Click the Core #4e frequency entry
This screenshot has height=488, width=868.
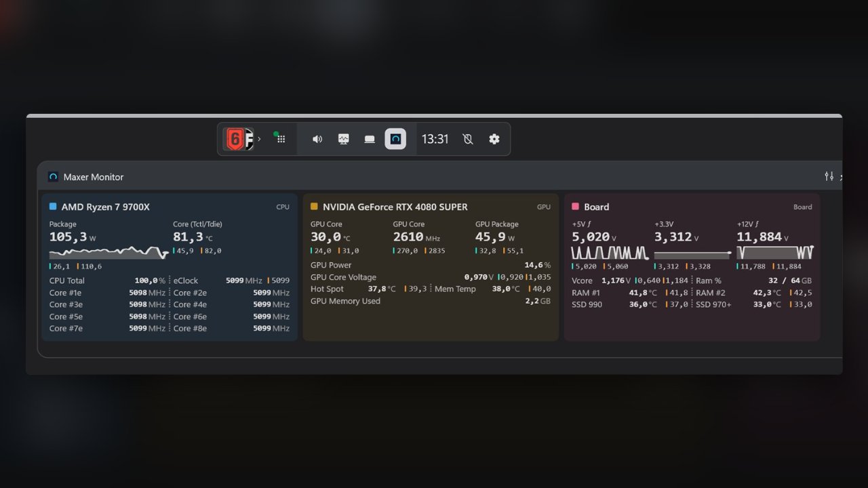231,304
